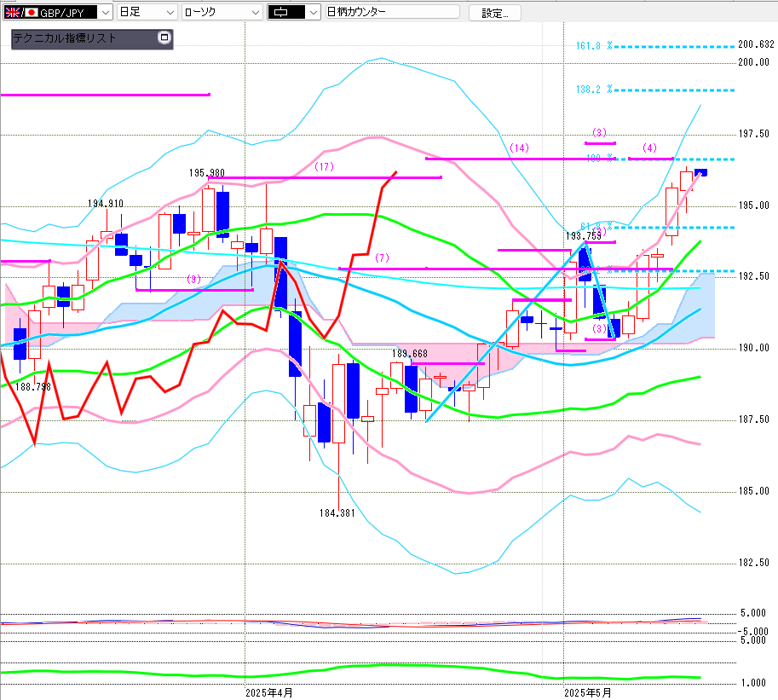Click the 185.00 price axis label
Screen dimensions: 778x700
(753, 491)
